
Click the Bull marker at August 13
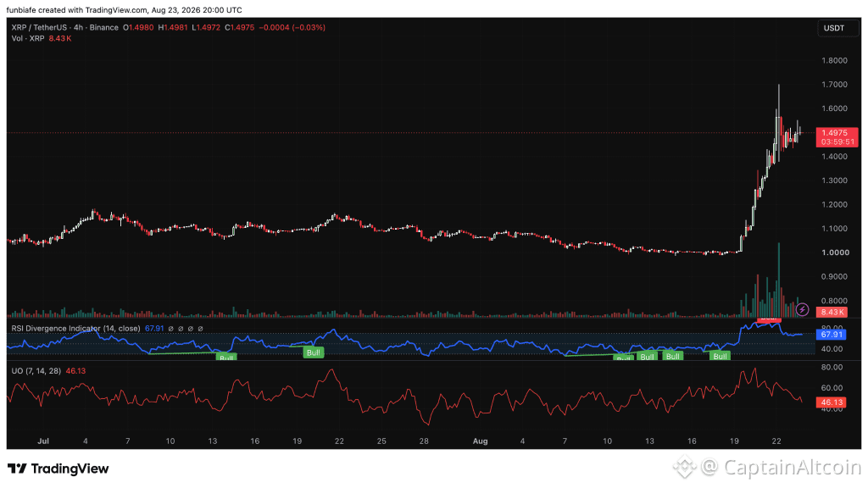[647, 356]
